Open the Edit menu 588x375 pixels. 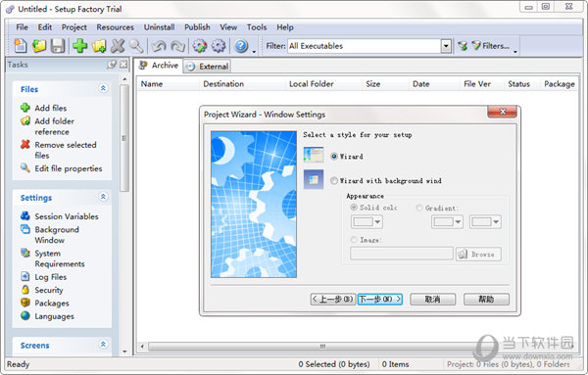(45, 27)
